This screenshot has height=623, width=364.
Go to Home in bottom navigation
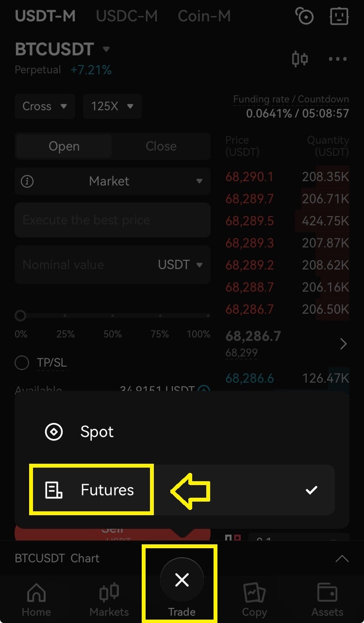coord(36,600)
